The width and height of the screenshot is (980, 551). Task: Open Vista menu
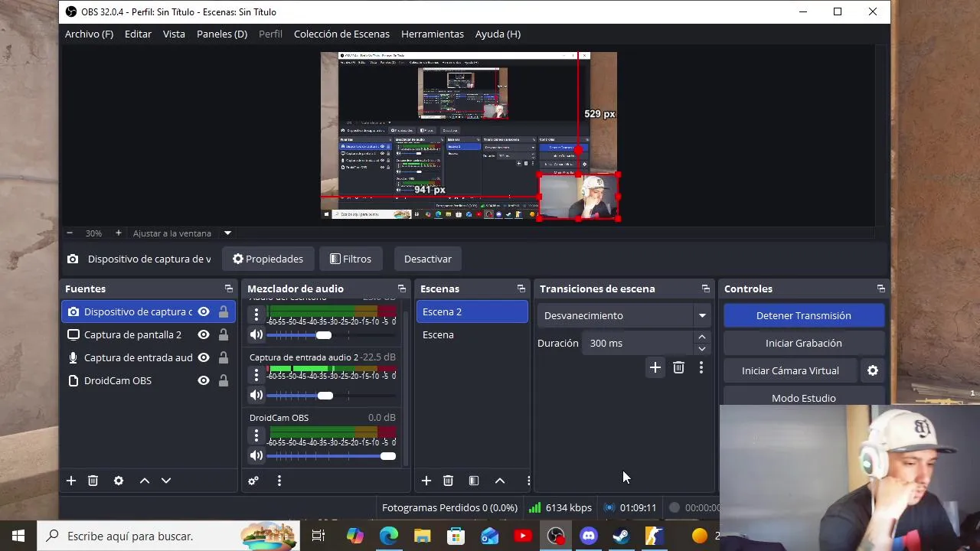tap(174, 34)
